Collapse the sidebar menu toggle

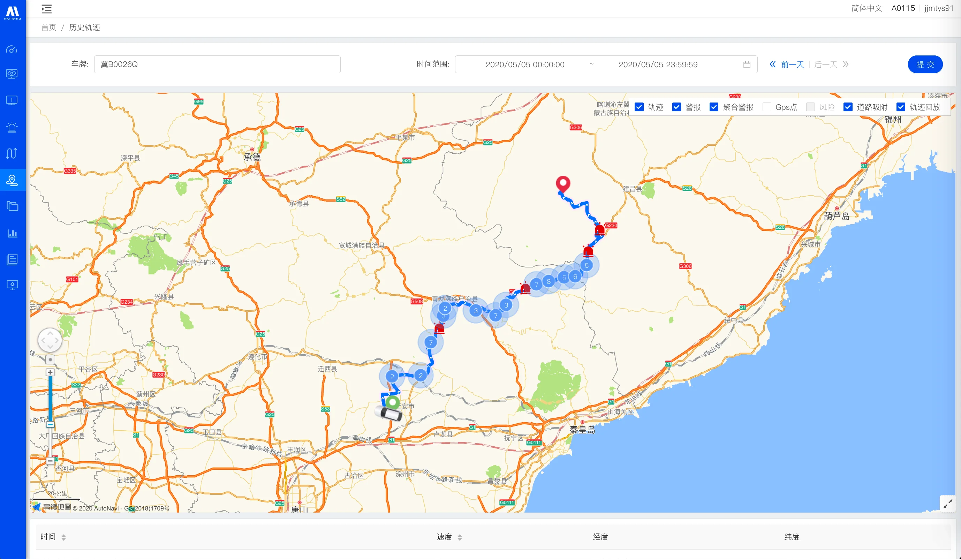(46, 9)
